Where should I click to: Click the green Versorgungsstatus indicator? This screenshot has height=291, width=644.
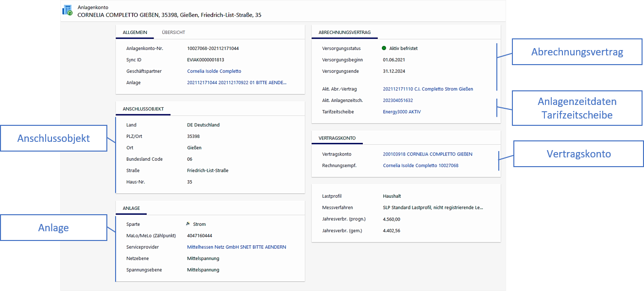tap(384, 49)
